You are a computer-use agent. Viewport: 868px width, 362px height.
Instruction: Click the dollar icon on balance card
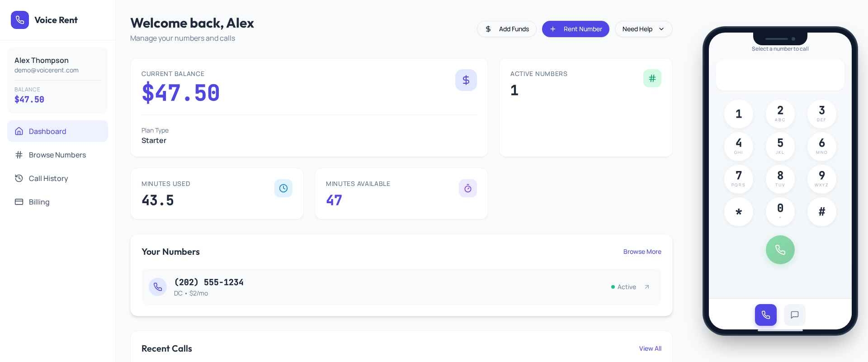click(466, 80)
